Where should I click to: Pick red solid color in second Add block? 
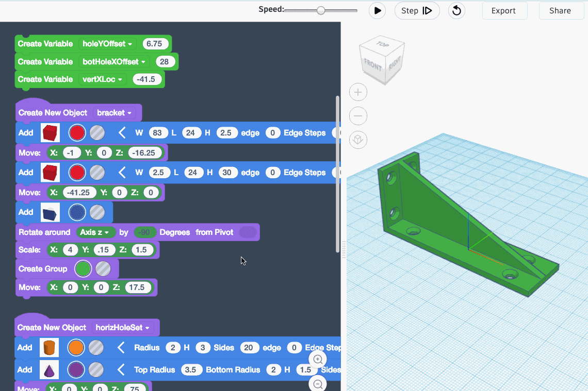pyautogui.click(x=77, y=173)
